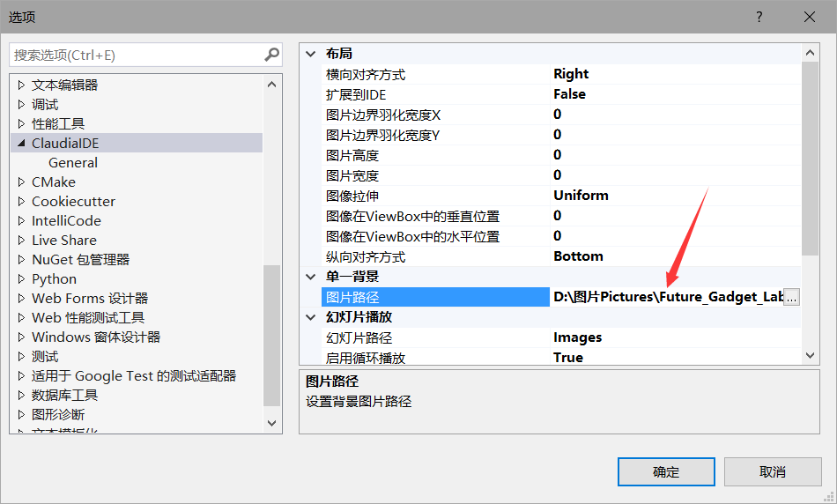The width and height of the screenshot is (837, 504).
Task: Click the property grid scrollbar down arrow
Action: pos(811,354)
